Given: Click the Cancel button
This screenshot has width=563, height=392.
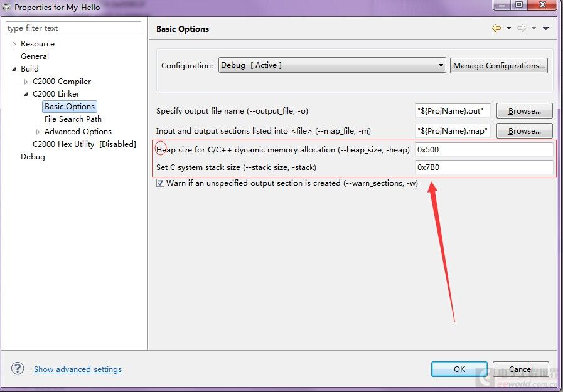Looking at the screenshot, I should point(520,369).
